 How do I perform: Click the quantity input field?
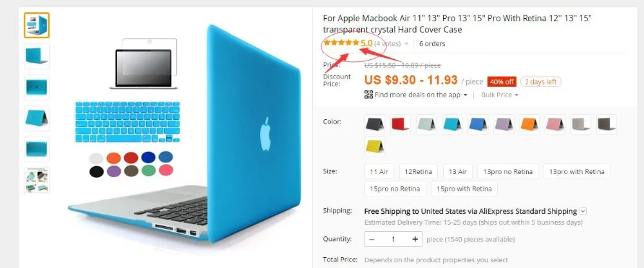(x=393, y=239)
